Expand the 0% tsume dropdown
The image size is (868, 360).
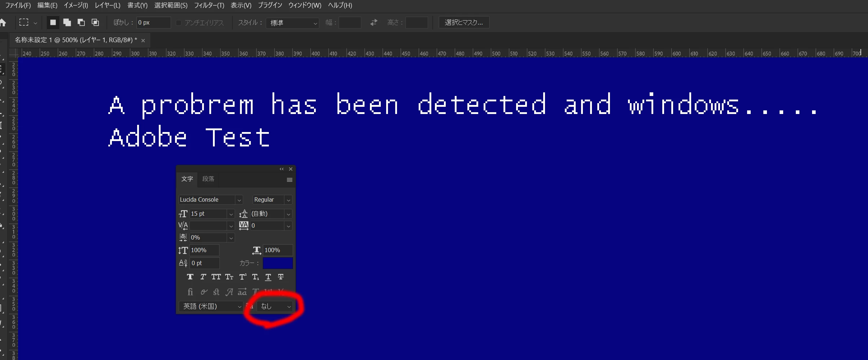pos(231,238)
